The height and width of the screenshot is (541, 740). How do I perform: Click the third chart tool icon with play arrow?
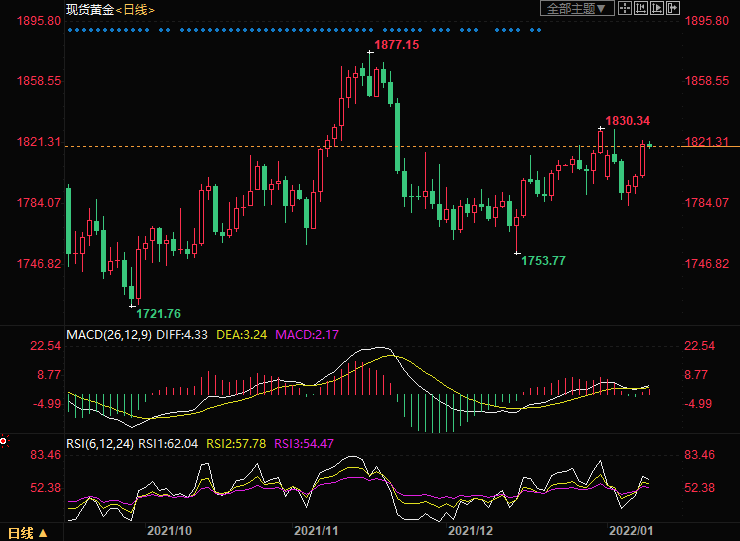(657, 8)
